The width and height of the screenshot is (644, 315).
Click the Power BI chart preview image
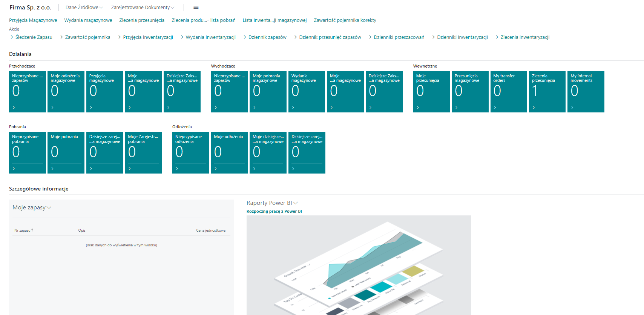coord(359,265)
